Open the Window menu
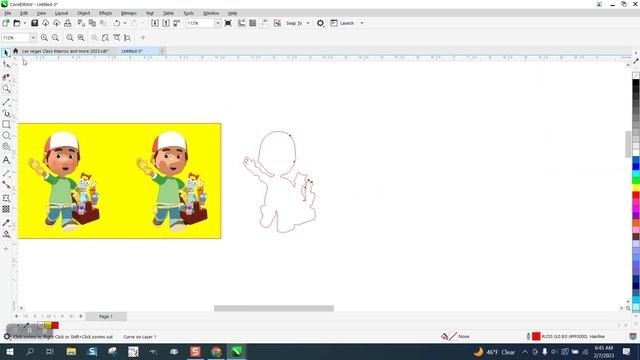 pyautogui.click(x=211, y=13)
